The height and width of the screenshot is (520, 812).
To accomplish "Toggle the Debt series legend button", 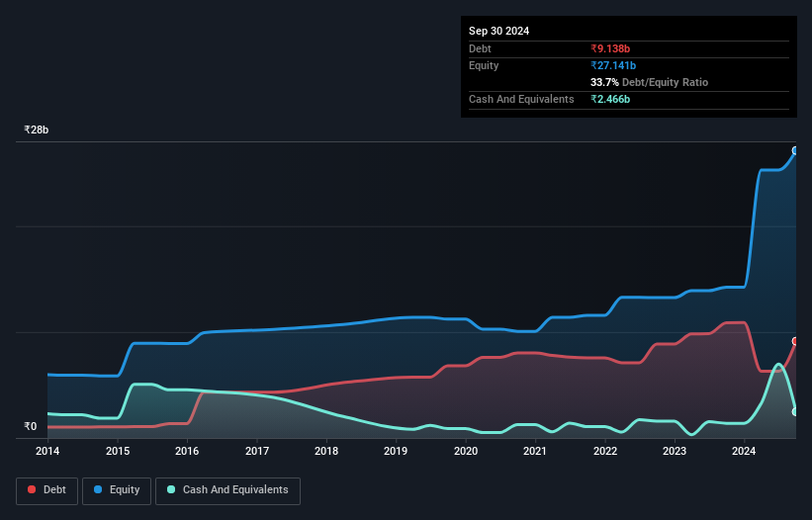I will tap(46, 490).
